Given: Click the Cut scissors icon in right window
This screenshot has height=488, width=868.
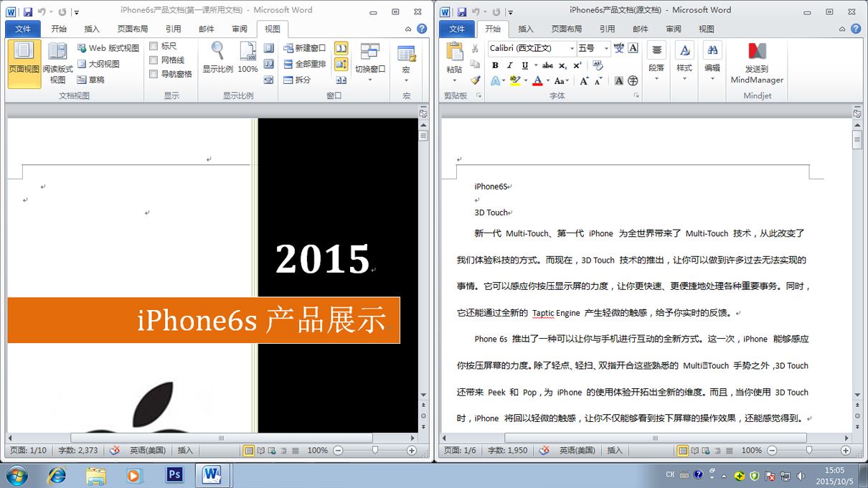Looking at the screenshot, I should (474, 48).
